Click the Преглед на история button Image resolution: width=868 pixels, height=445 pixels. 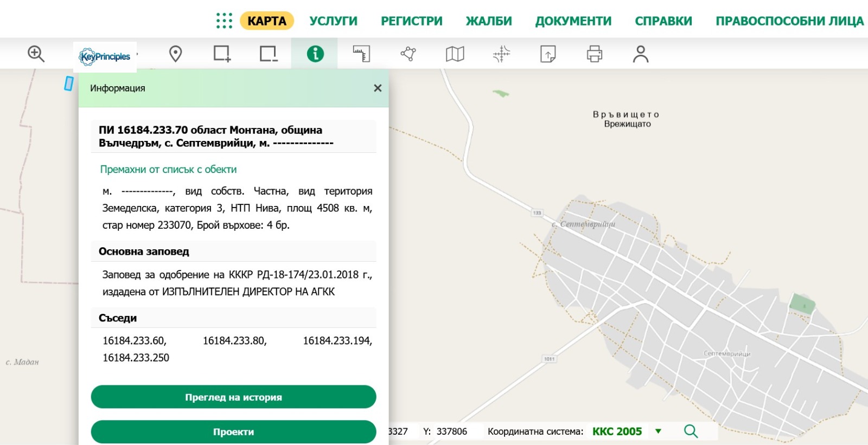tap(233, 397)
